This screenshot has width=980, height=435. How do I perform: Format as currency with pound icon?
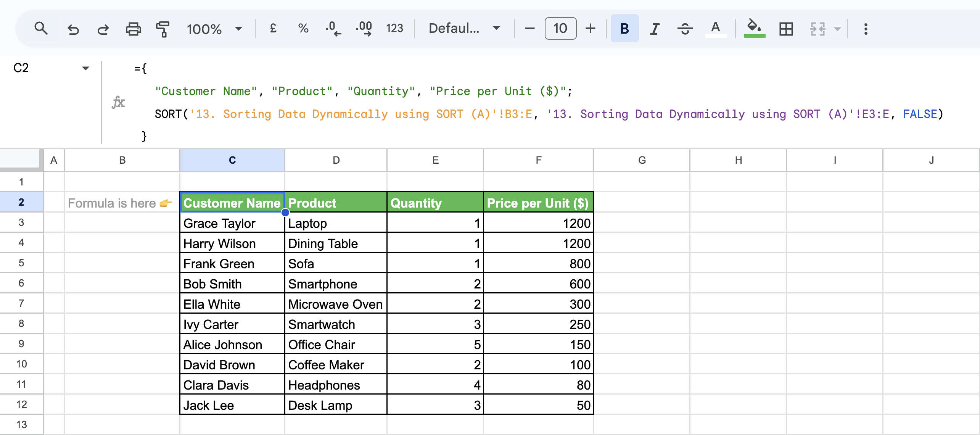click(273, 28)
